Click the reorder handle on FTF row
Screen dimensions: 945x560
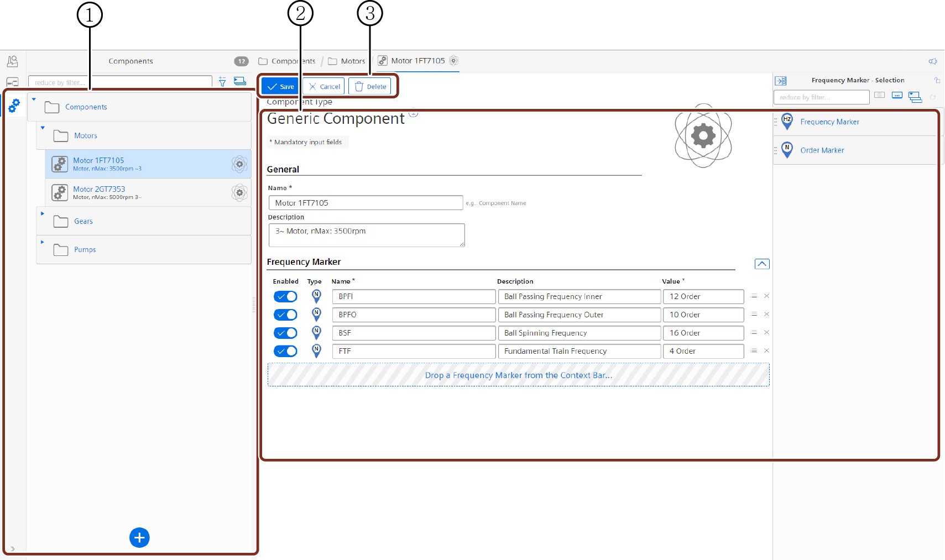click(x=754, y=351)
